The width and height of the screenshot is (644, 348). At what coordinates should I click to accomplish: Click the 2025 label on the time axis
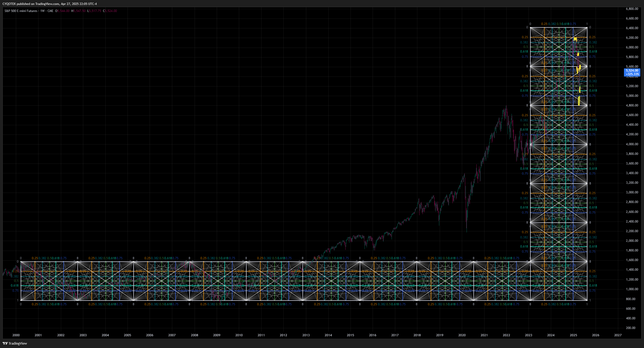click(573, 335)
